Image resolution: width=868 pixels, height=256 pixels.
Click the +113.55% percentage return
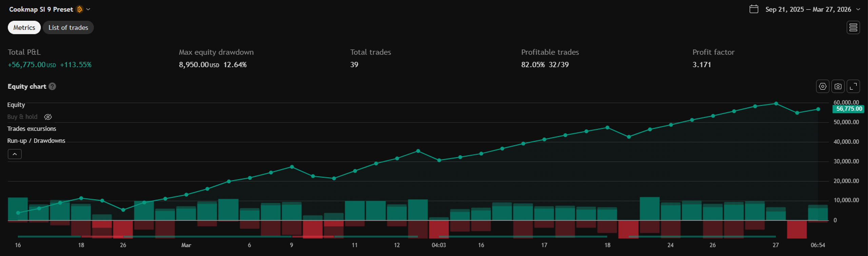coord(76,65)
